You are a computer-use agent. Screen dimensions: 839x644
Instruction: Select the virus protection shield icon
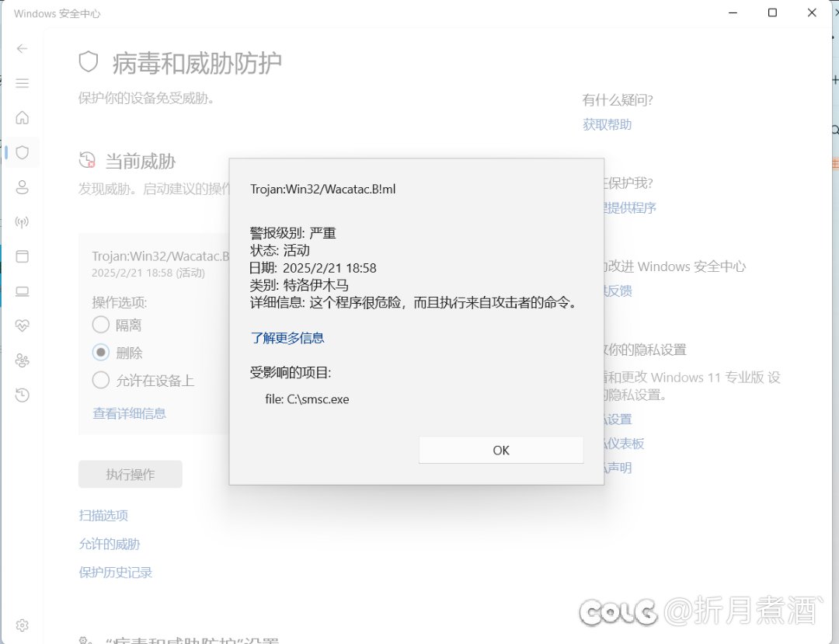(x=22, y=152)
